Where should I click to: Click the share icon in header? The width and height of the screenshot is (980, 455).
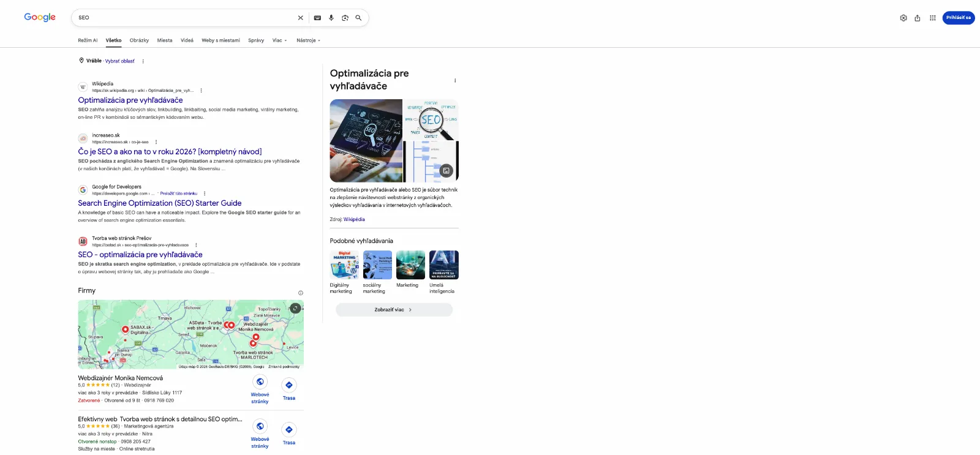tap(918, 18)
